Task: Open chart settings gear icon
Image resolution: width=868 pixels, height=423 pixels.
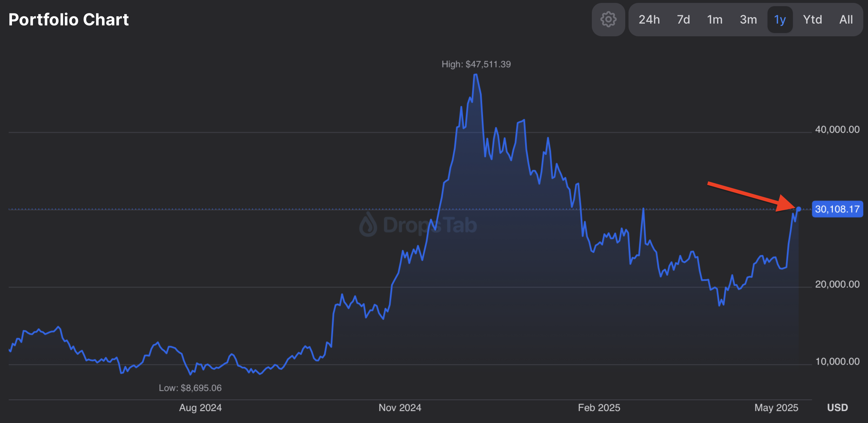Action: (x=608, y=20)
